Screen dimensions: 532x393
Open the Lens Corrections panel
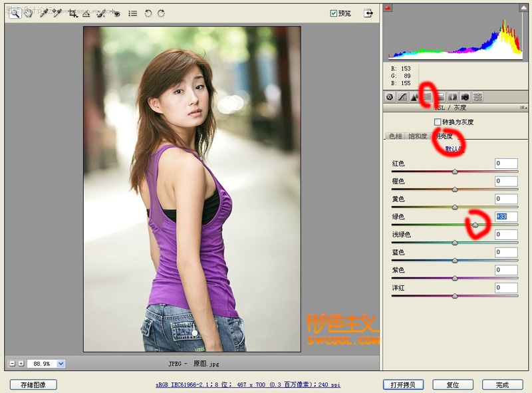452,97
